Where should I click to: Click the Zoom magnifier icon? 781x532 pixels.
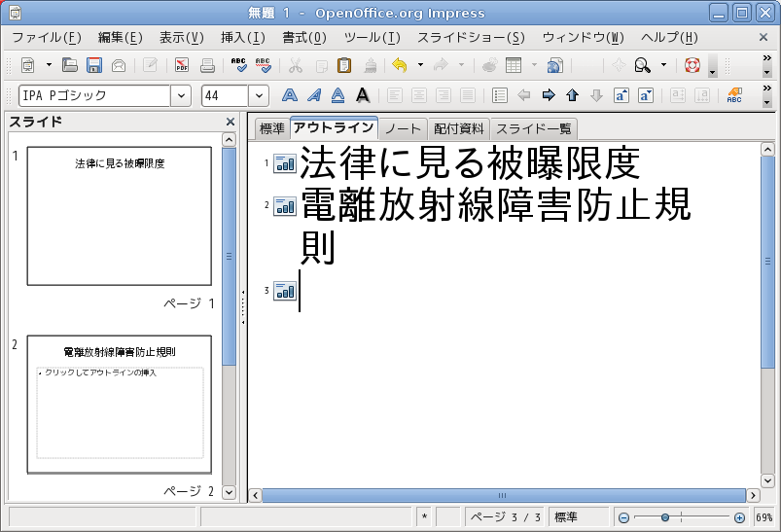[x=642, y=65]
